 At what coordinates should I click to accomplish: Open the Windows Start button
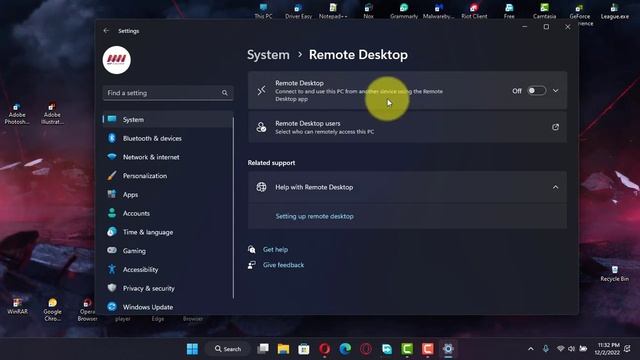point(192,349)
